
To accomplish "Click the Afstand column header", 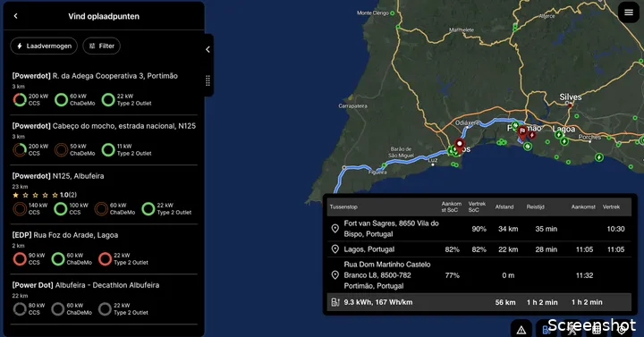I will (x=504, y=206).
